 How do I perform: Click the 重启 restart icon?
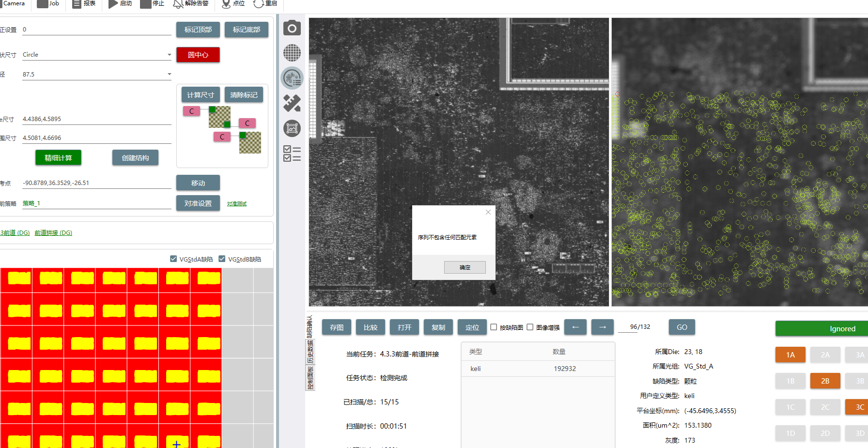[x=258, y=4]
